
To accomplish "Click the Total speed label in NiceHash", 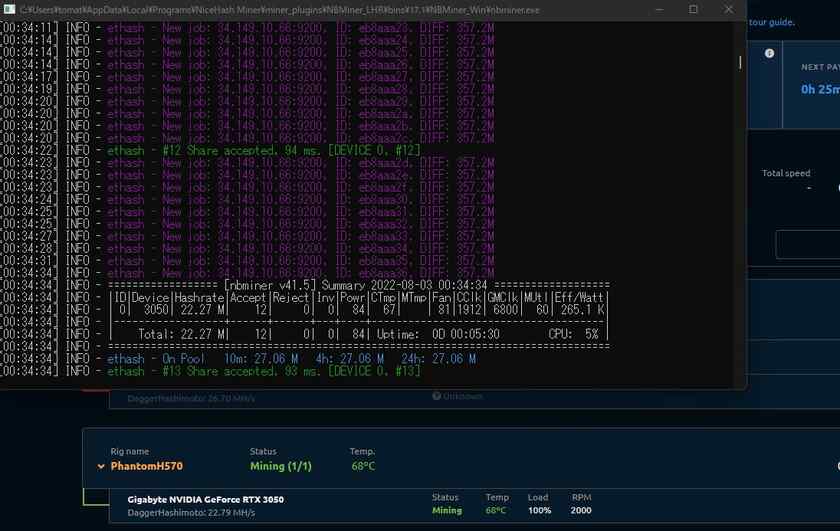I will tap(786, 173).
